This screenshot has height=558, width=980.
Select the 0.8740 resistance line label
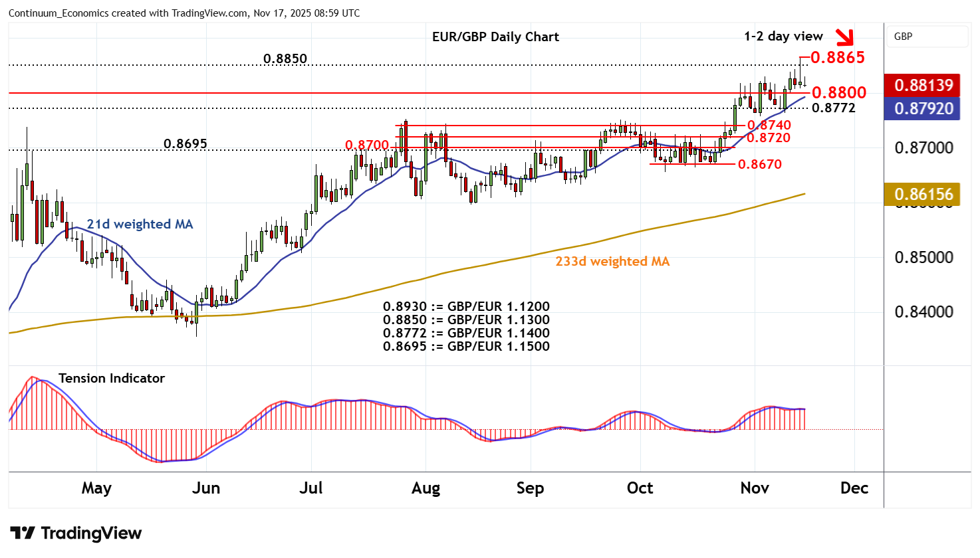pos(769,125)
